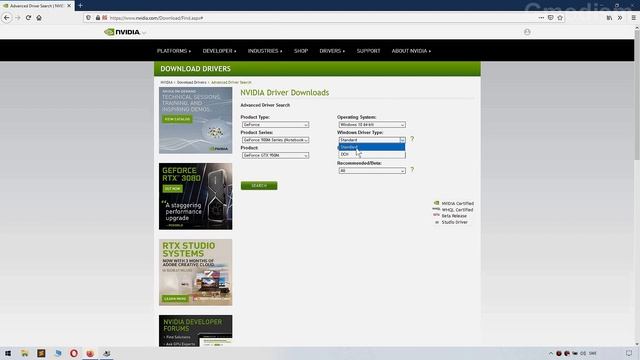Screen dimensions: 640x360
Task: Click the help question mark beside Windows Driver Type
Action: tap(412, 139)
